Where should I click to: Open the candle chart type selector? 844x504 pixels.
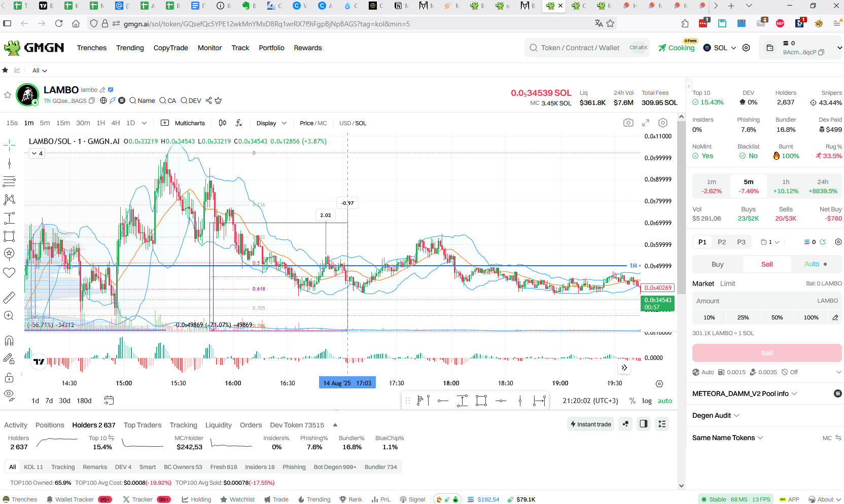click(223, 123)
